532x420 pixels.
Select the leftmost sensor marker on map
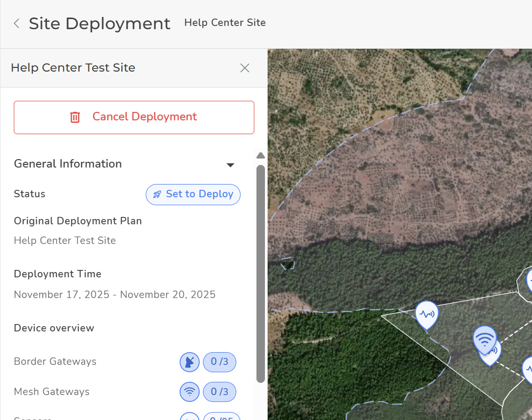pos(427,313)
